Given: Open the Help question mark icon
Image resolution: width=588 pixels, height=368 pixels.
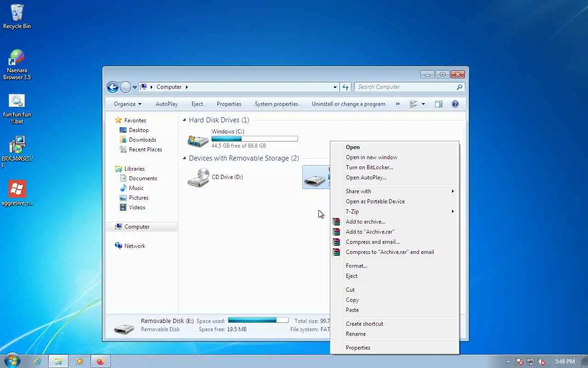Looking at the screenshot, I should click(455, 104).
